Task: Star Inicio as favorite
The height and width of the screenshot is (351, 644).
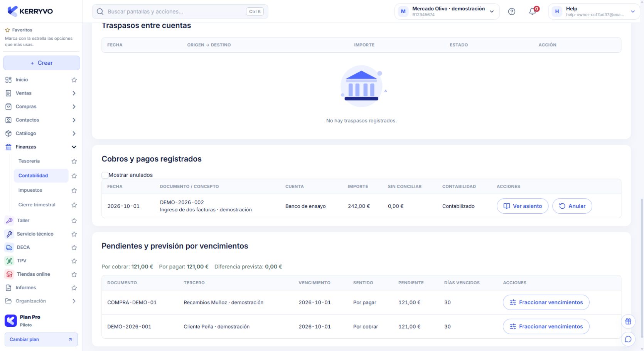Action: point(74,80)
